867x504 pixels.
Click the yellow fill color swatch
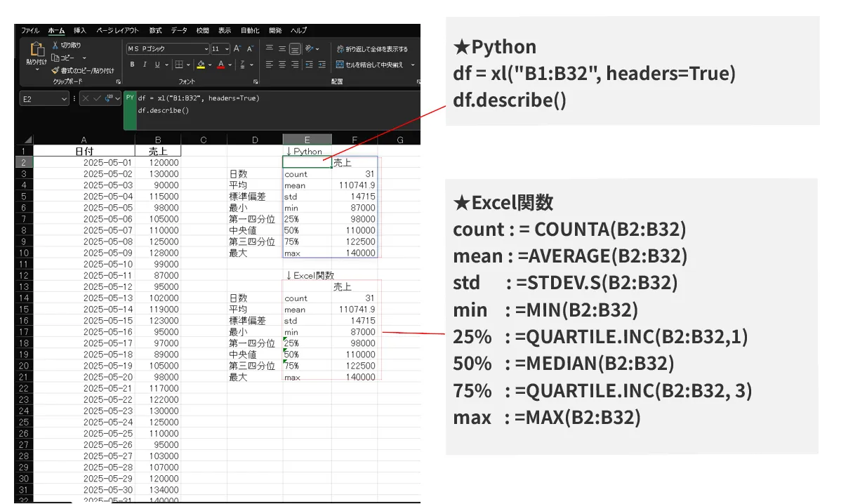point(201,65)
